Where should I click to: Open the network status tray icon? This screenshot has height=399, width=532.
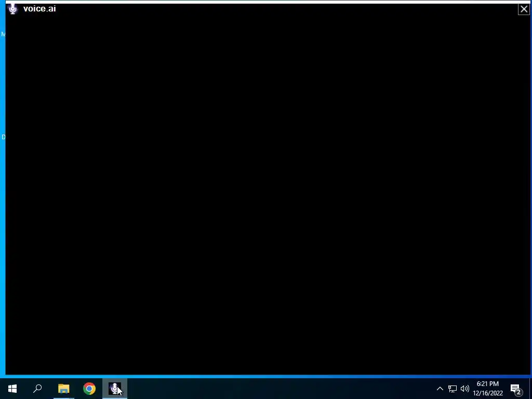click(453, 389)
